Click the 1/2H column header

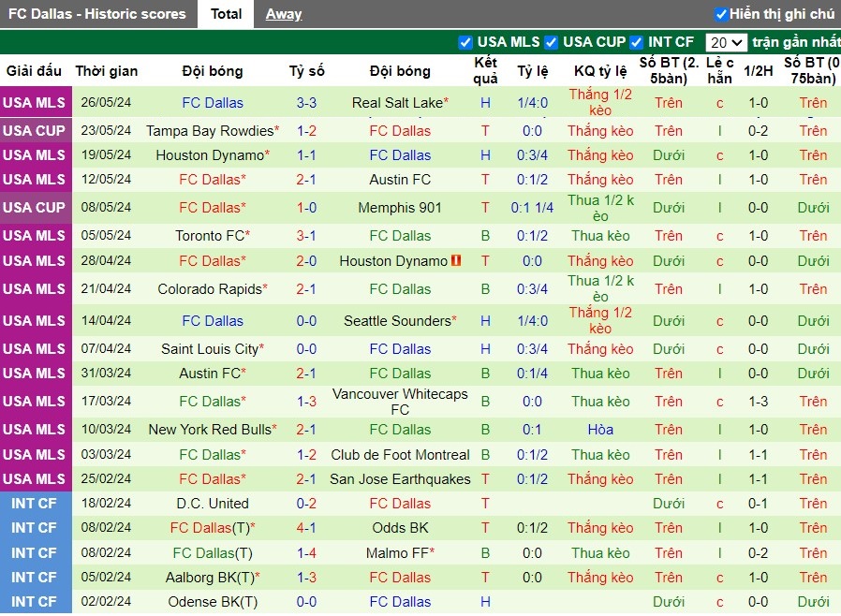tap(758, 71)
